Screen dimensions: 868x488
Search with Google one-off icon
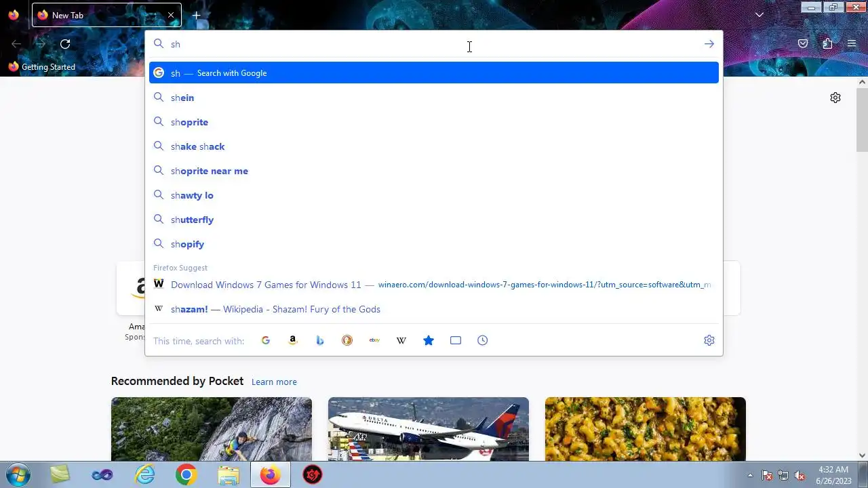pyautogui.click(x=266, y=340)
